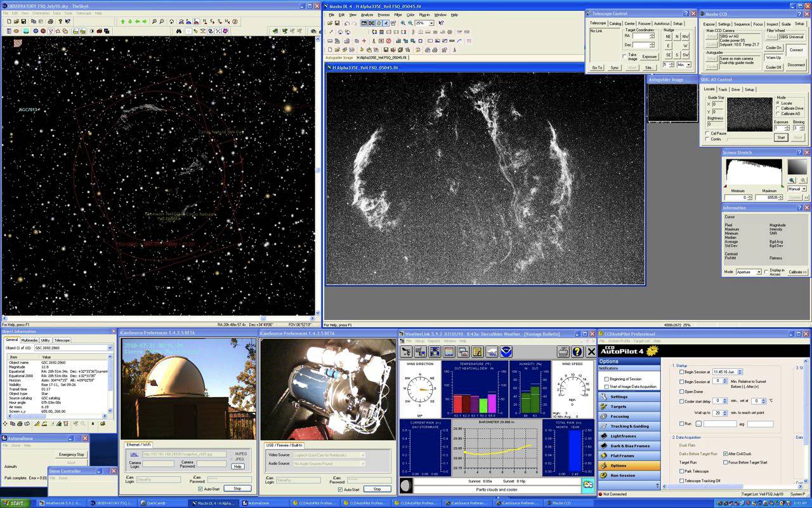The image size is (812, 508).
Task: Check the Park Telescope option
Action: pos(682,471)
